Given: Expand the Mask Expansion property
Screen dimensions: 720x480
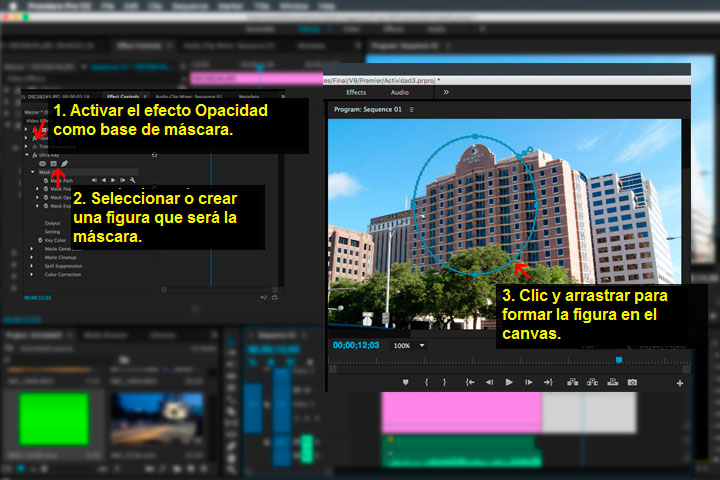Looking at the screenshot, I should point(37,206).
